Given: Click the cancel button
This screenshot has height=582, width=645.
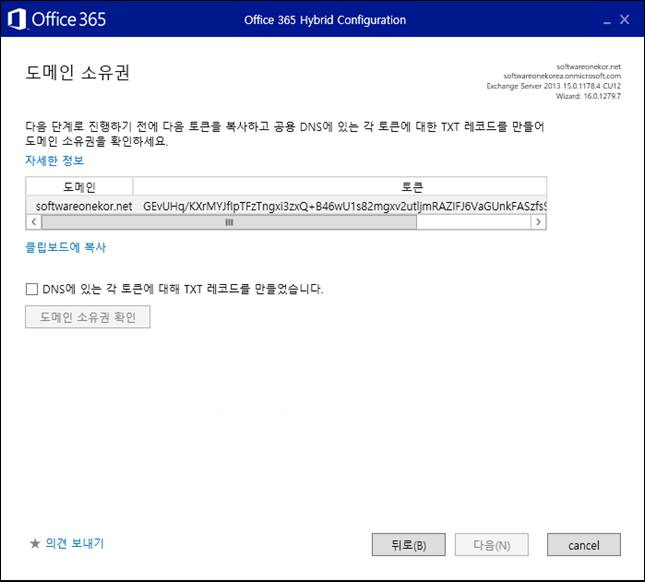Looking at the screenshot, I should tap(584, 545).
